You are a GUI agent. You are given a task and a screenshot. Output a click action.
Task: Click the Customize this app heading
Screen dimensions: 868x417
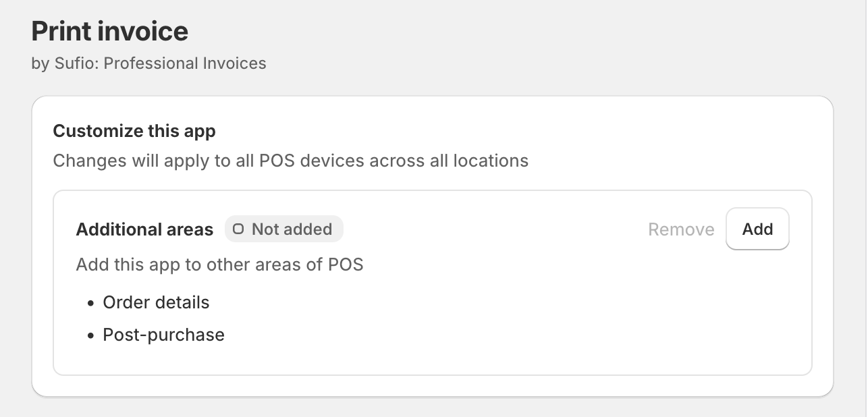point(134,131)
